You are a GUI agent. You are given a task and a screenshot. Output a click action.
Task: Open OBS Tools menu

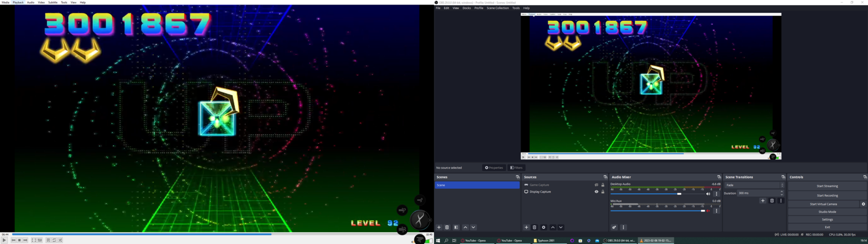tap(516, 8)
